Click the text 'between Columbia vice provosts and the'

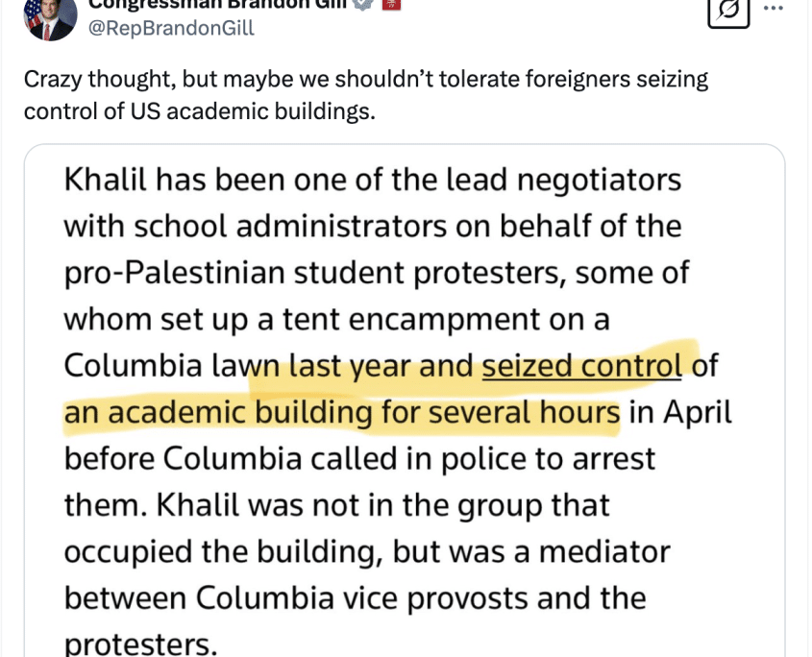pos(355,598)
